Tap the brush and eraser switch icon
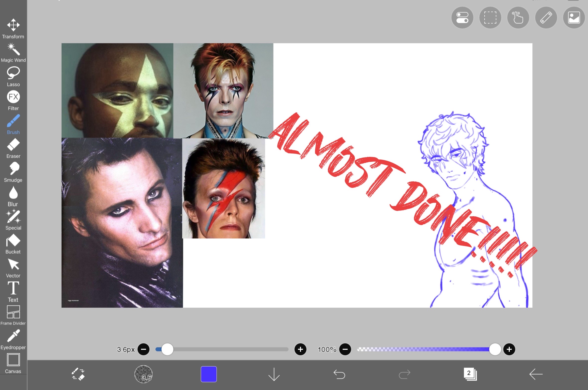 pyautogui.click(x=78, y=374)
